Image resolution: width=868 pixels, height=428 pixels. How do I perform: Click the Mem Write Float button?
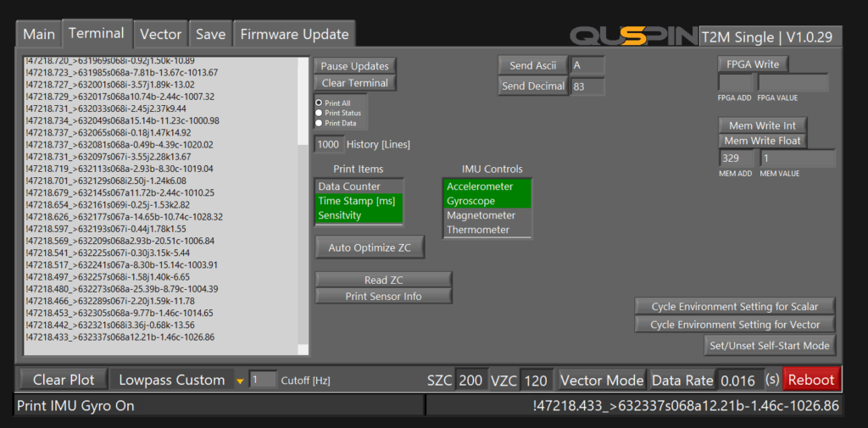tap(762, 141)
